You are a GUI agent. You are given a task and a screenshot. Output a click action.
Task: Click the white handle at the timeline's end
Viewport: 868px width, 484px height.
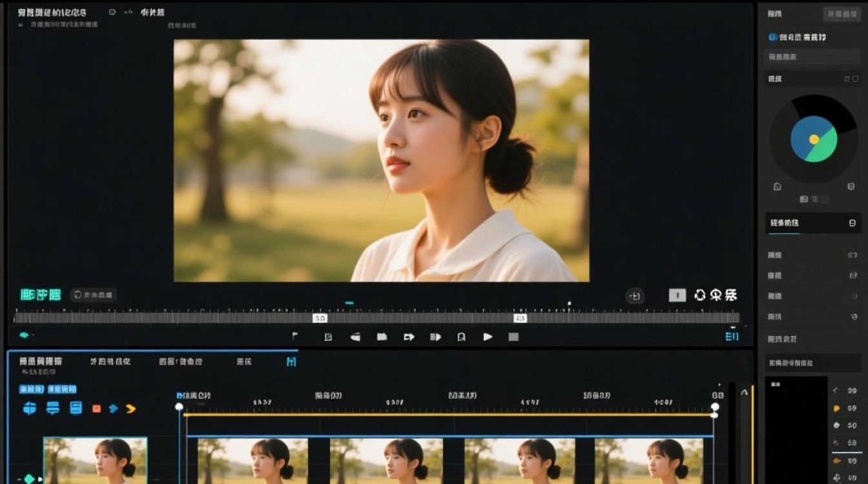pos(715,407)
